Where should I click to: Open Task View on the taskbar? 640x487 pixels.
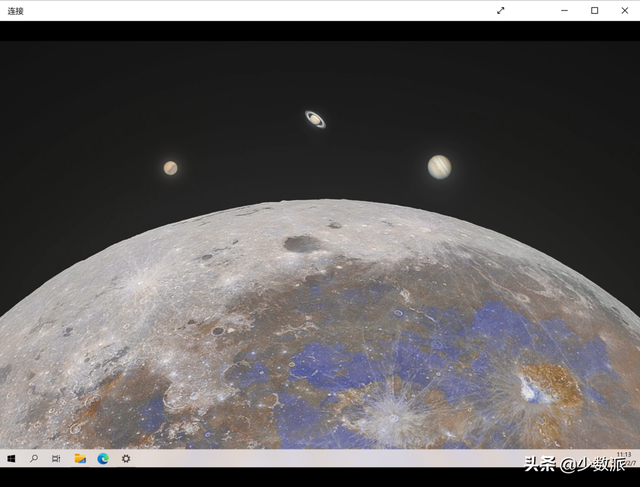pyautogui.click(x=56, y=459)
